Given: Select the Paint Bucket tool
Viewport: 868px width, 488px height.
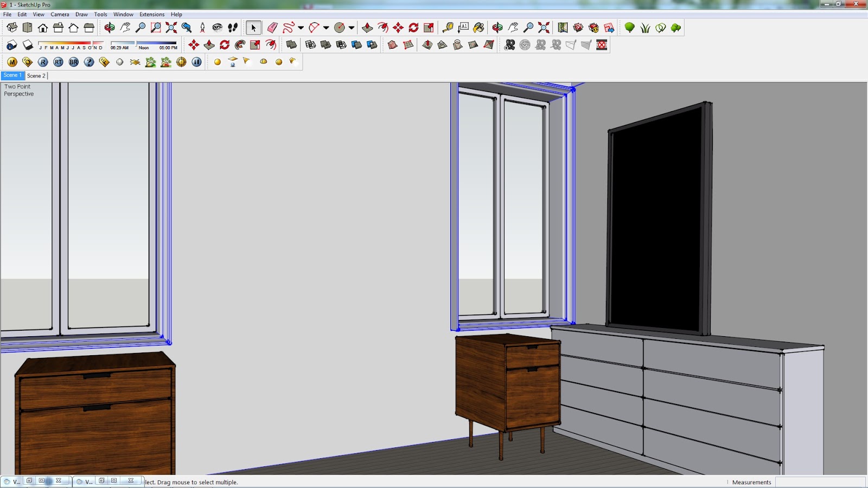Looking at the screenshot, I should (479, 27).
